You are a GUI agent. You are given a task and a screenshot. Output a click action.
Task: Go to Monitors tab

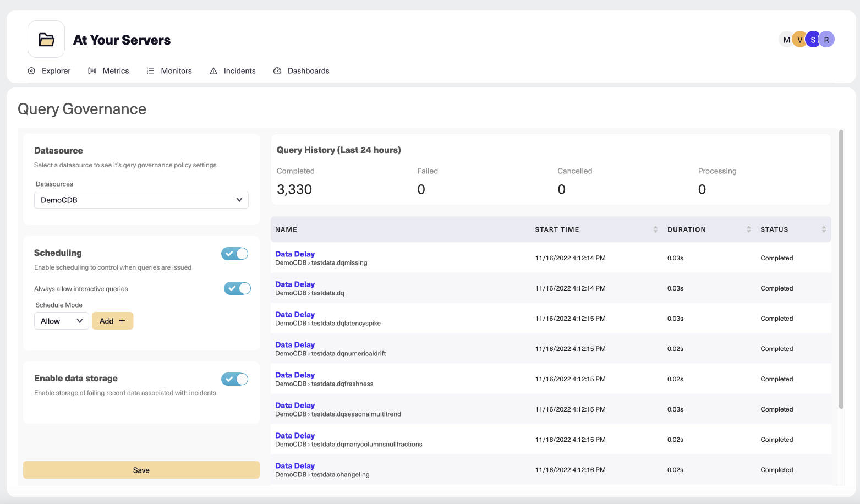coord(169,71)
